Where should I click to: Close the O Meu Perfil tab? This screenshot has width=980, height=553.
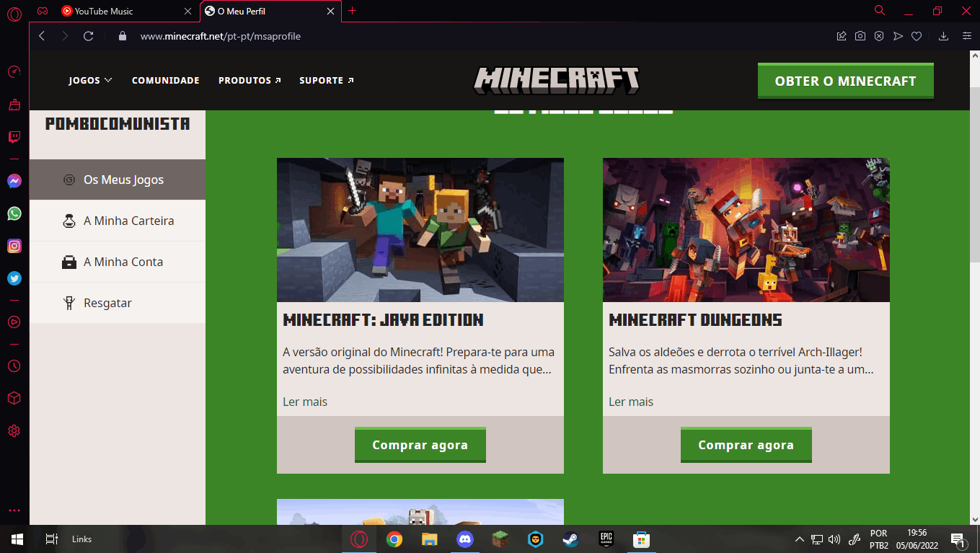tap(331, 11)
